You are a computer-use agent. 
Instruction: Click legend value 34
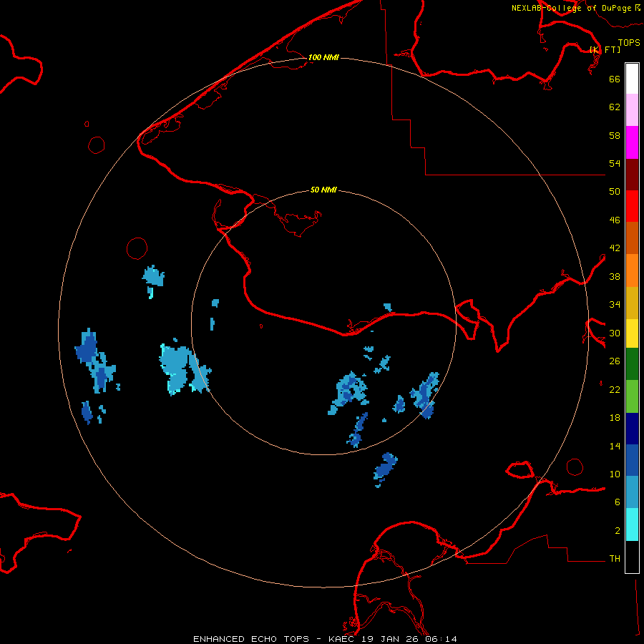click(x=615, y=305)
